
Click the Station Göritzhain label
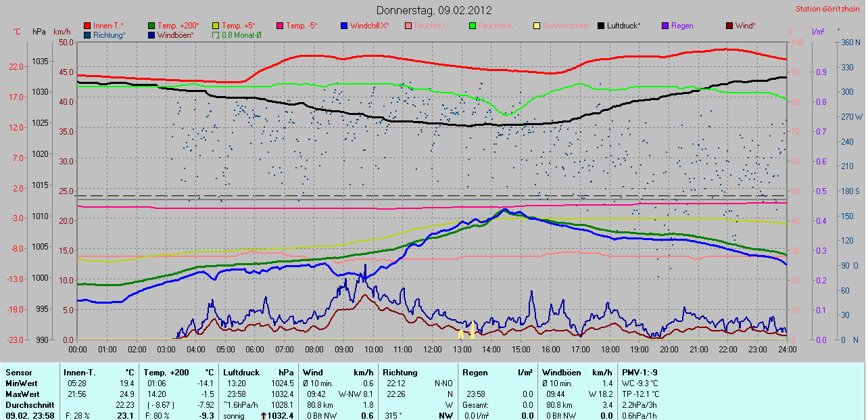pos(828,9)
